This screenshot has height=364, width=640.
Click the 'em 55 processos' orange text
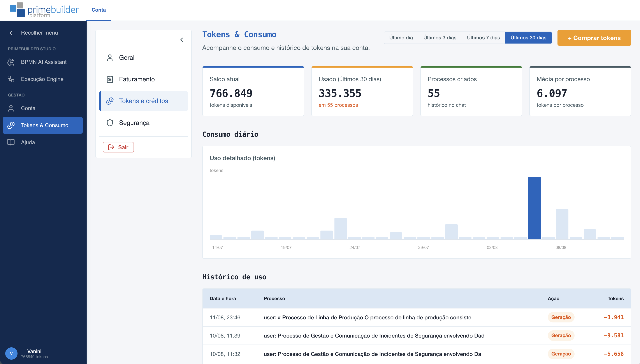[338, 105]
